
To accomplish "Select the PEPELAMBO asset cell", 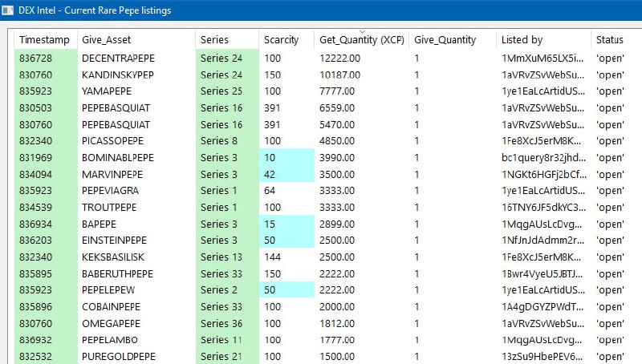I will [x=136, y=340].
